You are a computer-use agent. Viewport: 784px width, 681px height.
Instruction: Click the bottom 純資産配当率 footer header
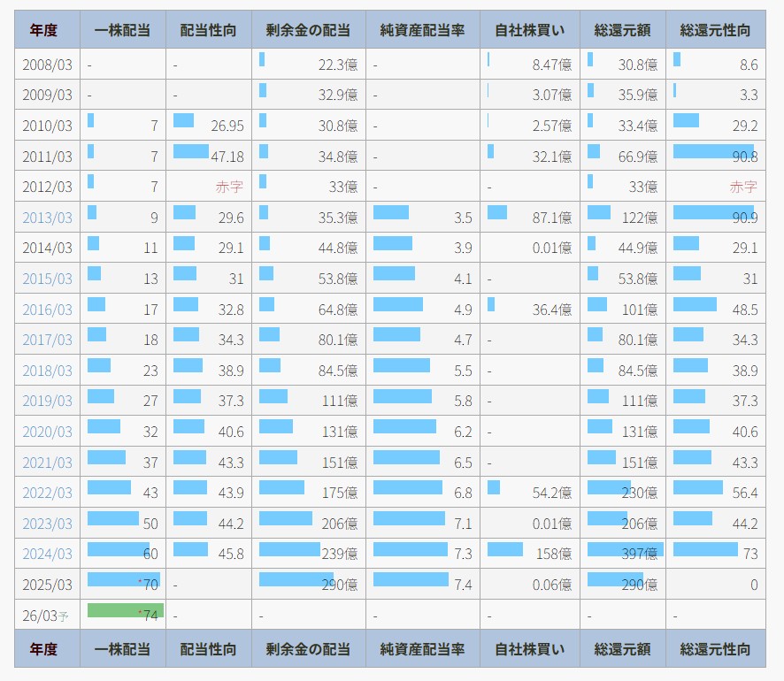coord(422,649)
